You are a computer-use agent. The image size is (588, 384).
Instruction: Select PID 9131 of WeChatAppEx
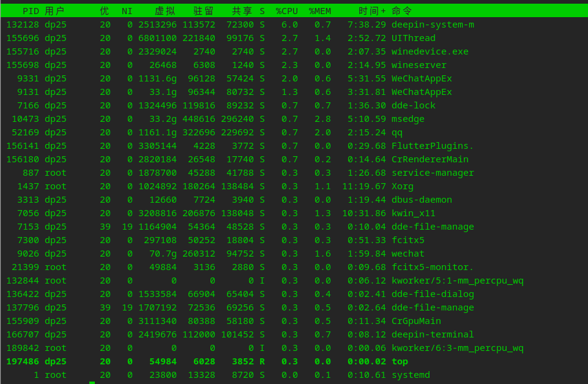coord(28,92)
